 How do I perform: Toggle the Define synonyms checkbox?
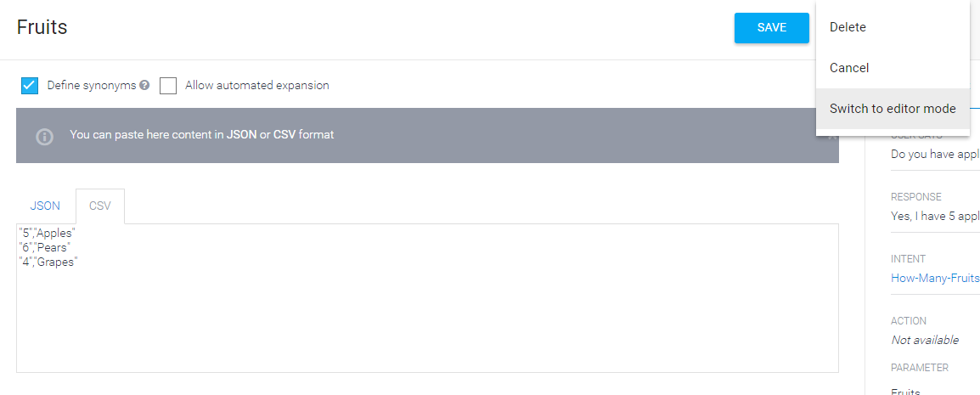30,85
